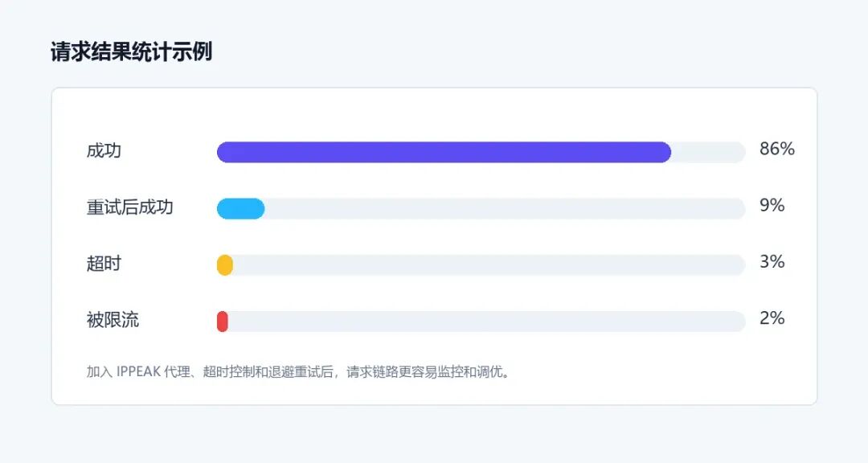Click the yellow 超时 bar segment
The image size is (868, 463).
[225, 265]
